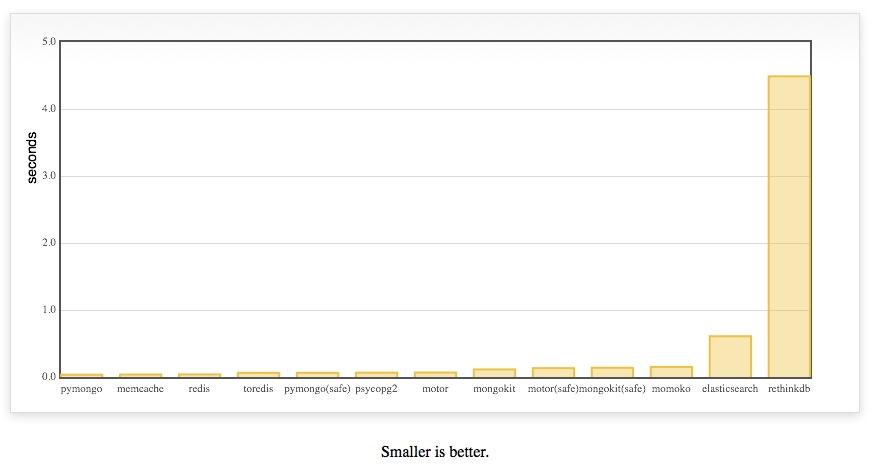Select the rethinkdb axis label
The height and width of the screenshot is (474, 875).
tap(789, 389)
